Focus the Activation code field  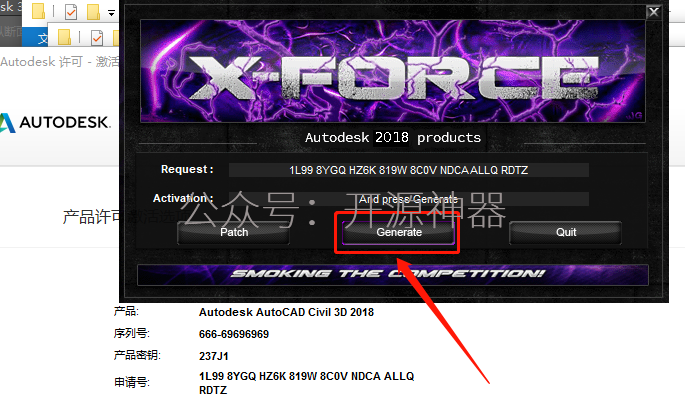tap(408, 199)
